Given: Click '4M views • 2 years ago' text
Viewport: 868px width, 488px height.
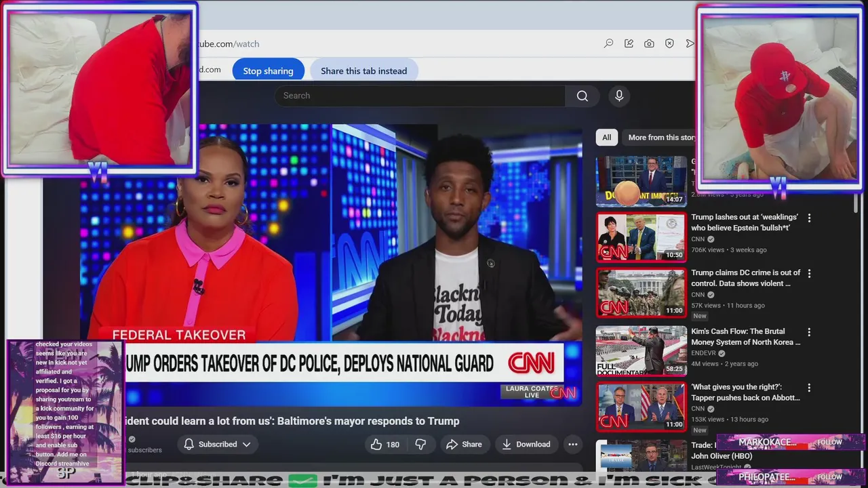Looking at the screenshot, I should click(x=724, y=364).
